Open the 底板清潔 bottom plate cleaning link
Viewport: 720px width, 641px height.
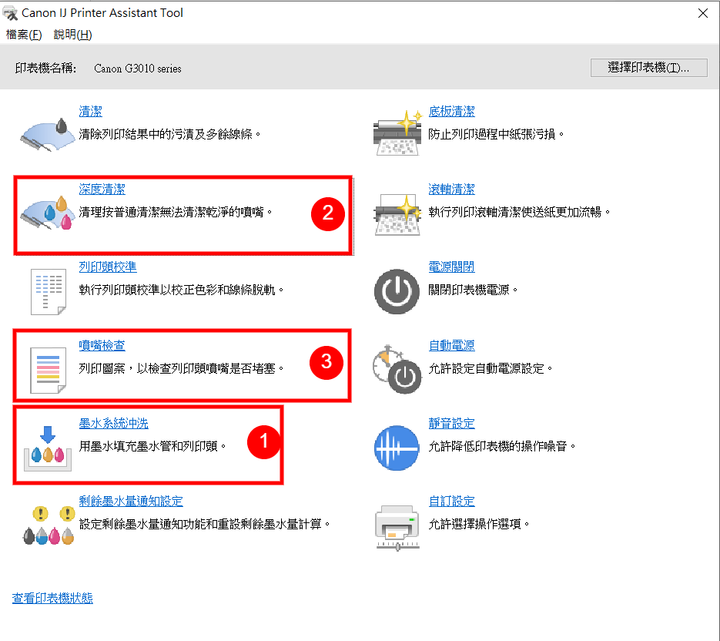pos(451,112)
